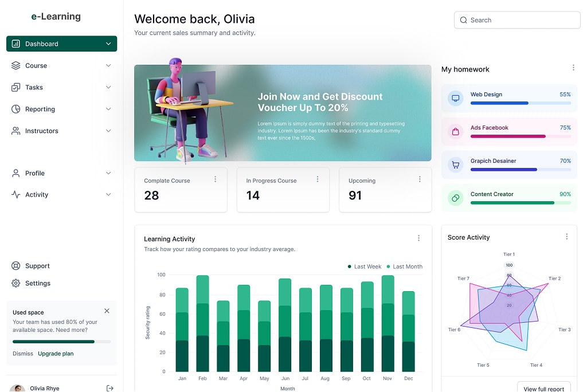Click into the Search input field
This screenshot has width=587, height=392.
tap(522, 20)
